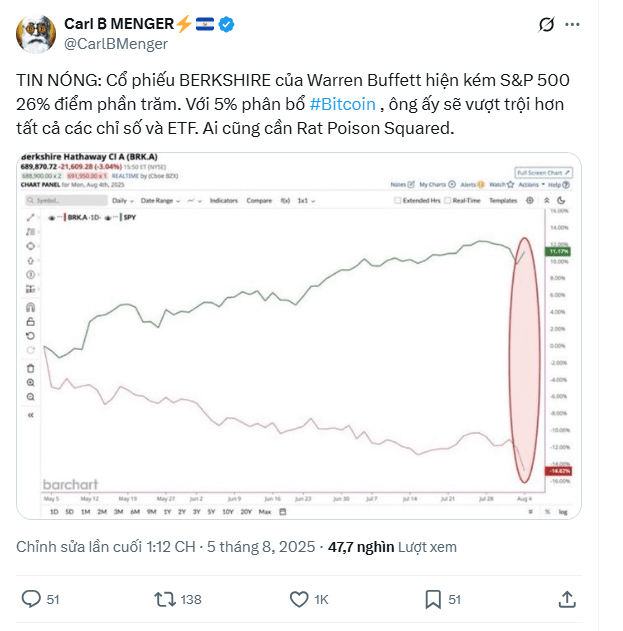Image resolution: width=623 pixels, height=631 pixels.
Task: Switch to the Max time range
Action: (x=265, y=512)
